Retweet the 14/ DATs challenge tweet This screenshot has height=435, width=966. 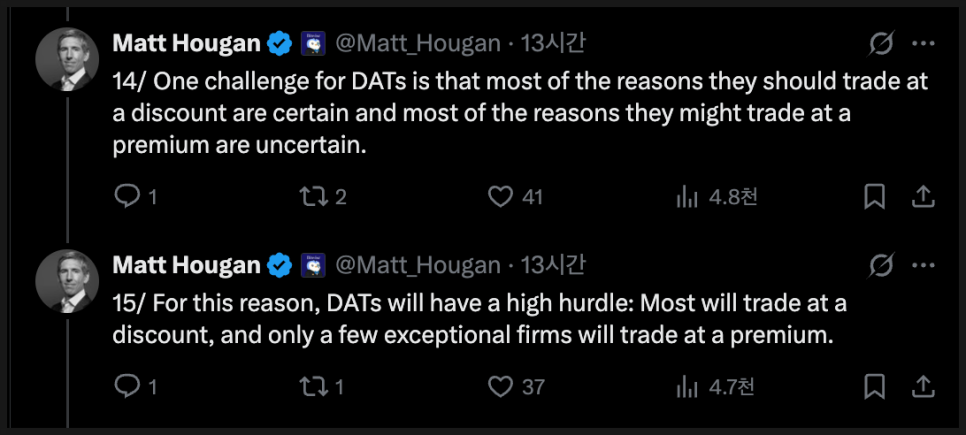click(x=313, y=197)
